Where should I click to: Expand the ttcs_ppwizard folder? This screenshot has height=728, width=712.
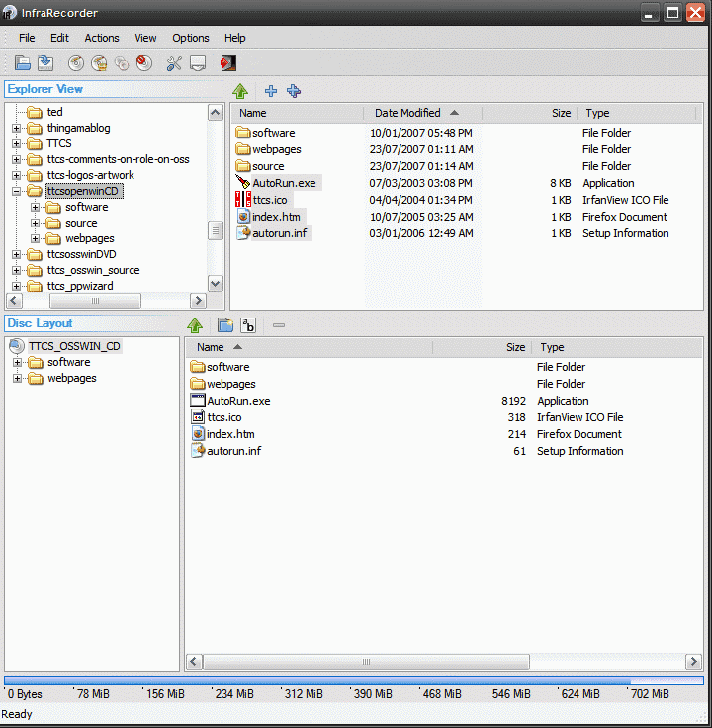(16, 286)
